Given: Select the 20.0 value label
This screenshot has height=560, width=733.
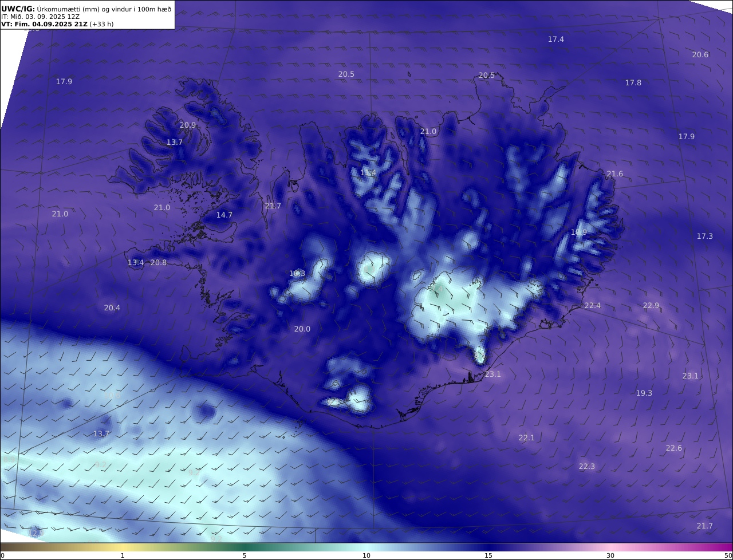Looking at the screenshot, I should 302,329.
